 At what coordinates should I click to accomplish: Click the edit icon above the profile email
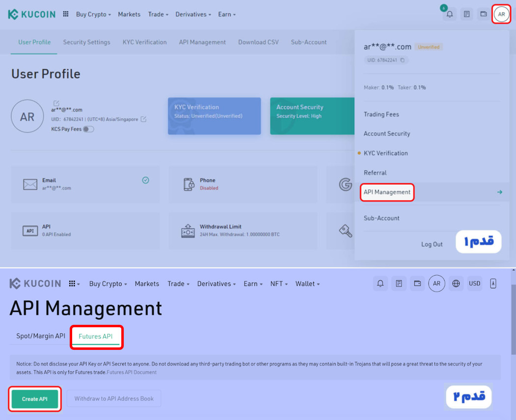point(56,103)
